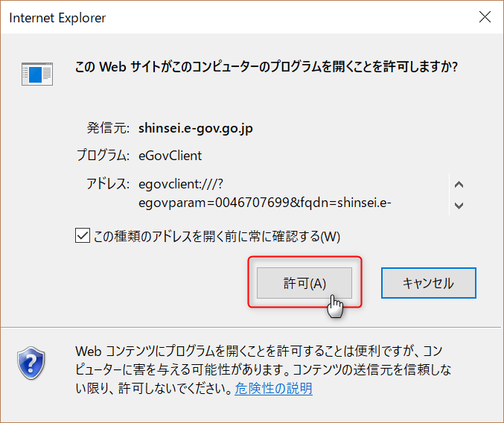The image size is (504, 423).
Task: Click the blue security shield question icon
Action: (x=30, y=363)
